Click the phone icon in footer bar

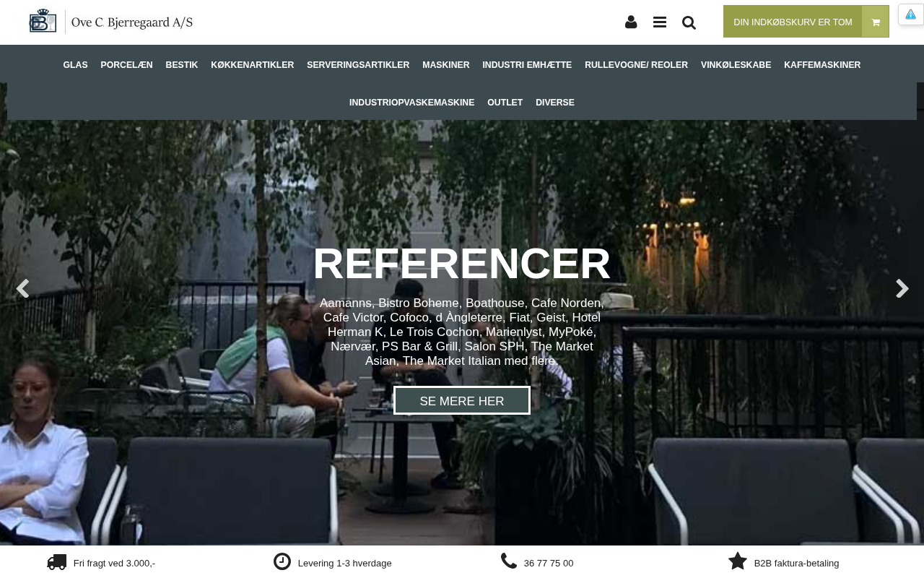(509, 561)
